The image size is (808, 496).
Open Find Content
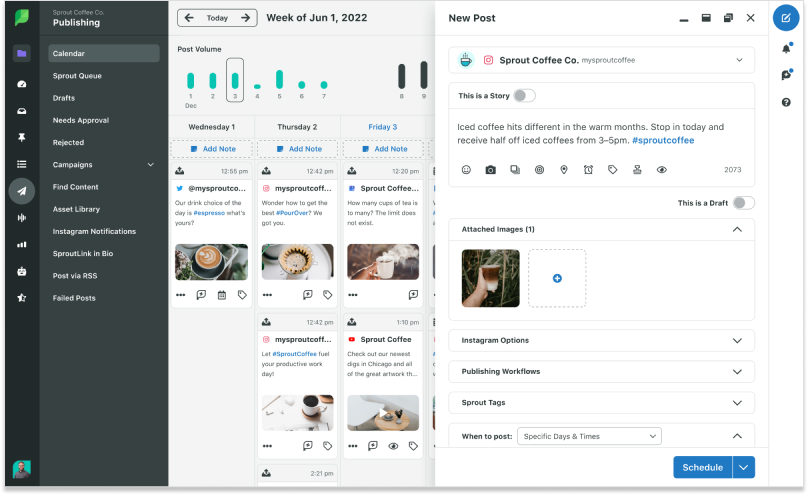tap(75, 187)
